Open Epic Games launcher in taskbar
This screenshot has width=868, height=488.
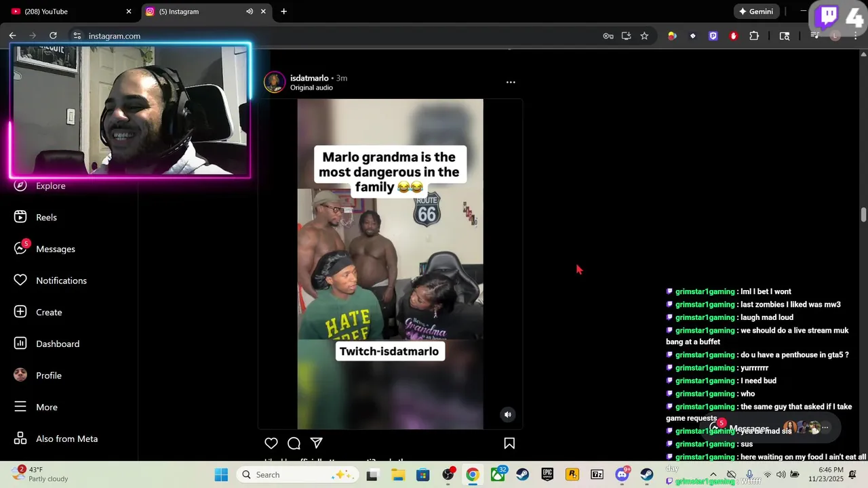[547, 474]
